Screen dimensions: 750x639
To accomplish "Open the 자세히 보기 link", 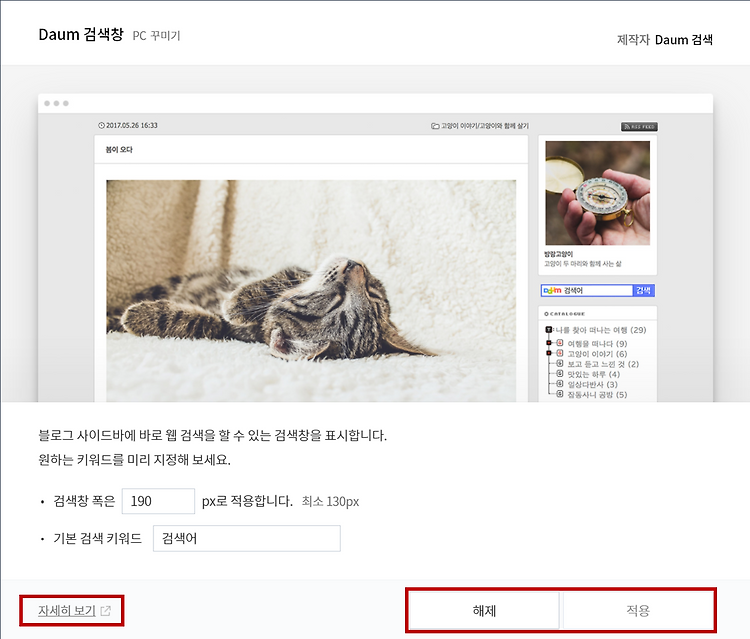I will [x=67, y=610].
